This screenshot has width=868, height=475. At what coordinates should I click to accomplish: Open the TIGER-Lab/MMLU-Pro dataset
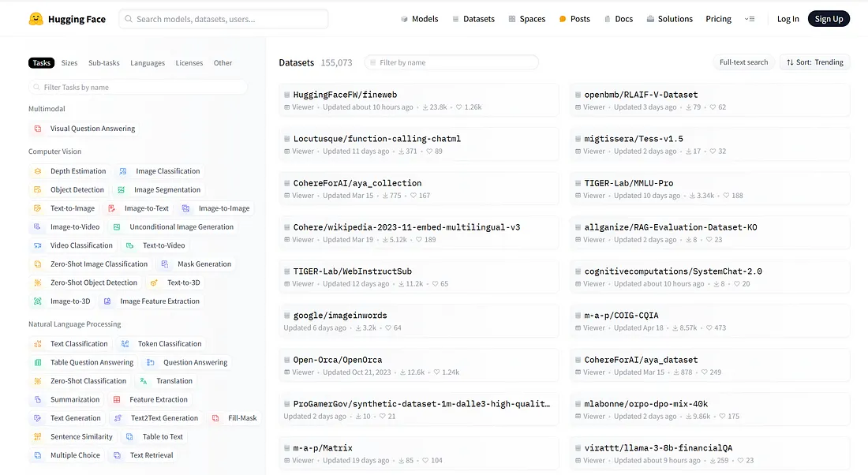coord(709,189)
